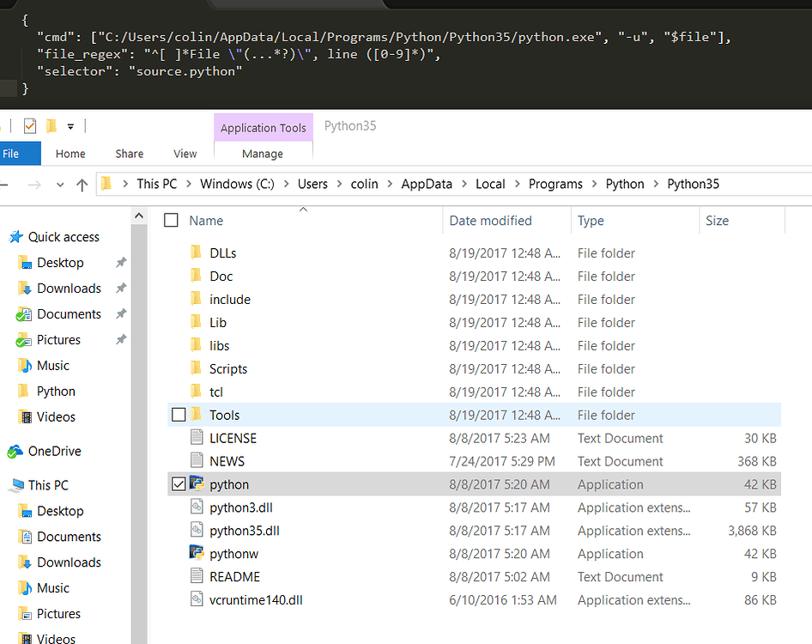Uncheck the python application checkbox
This screenshot has width=812, height=644.
[x=178, y=483]
